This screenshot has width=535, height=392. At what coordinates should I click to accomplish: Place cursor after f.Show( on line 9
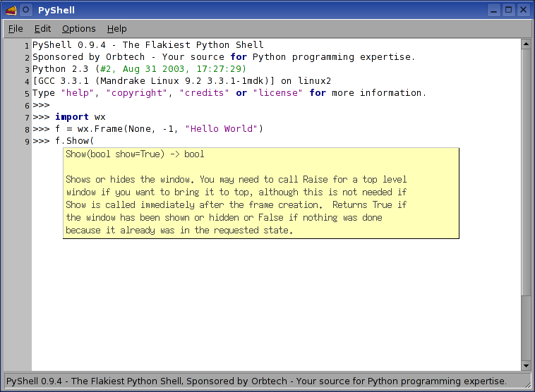[95, 141]
